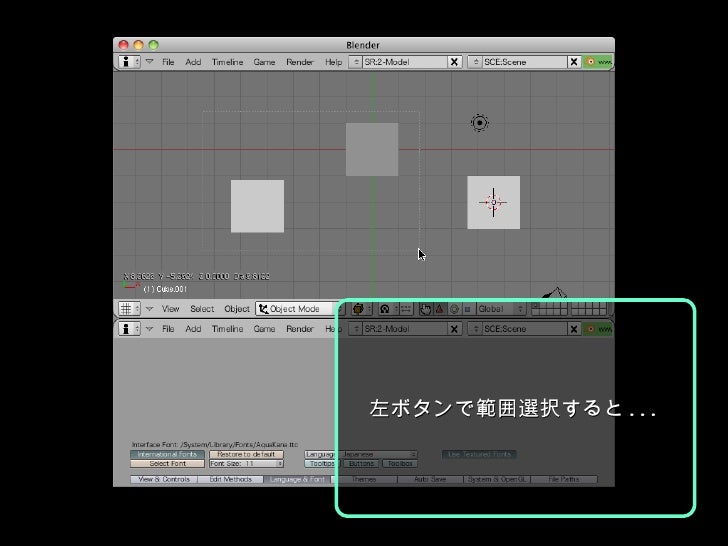Open the Timeline menu in lower header
The height and width of the screenshot is (546, 728).
pyautogui.click(x=228, y=329)
